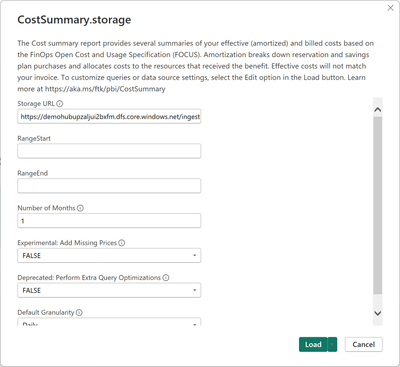Click the RangeStart label
Screen dimensions: 400x367
pyautogui.click(x=34, y=138)
